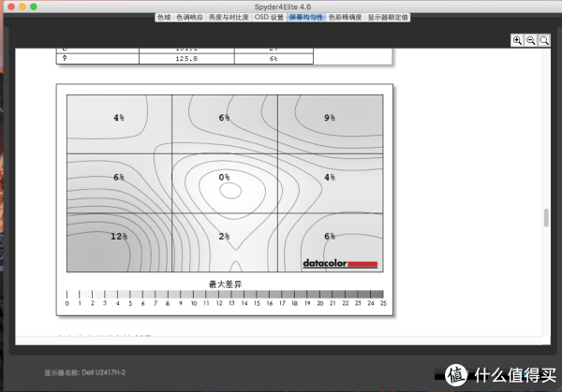Click the yellow minimize window button
Image resolution: width=562 pixels, height=392 pixels.
[x=22, y=7]
